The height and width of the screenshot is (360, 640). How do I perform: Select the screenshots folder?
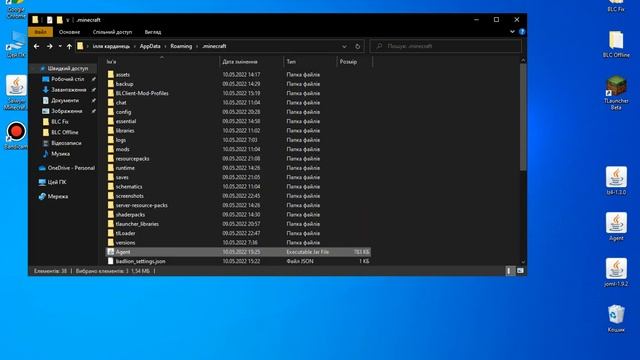pyautogui.click(x=129, y=196)
